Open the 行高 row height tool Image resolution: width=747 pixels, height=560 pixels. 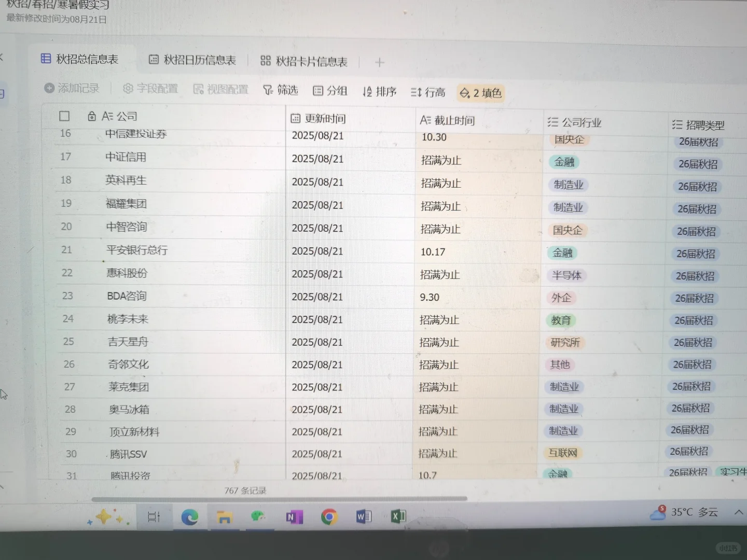coord(428,92)
